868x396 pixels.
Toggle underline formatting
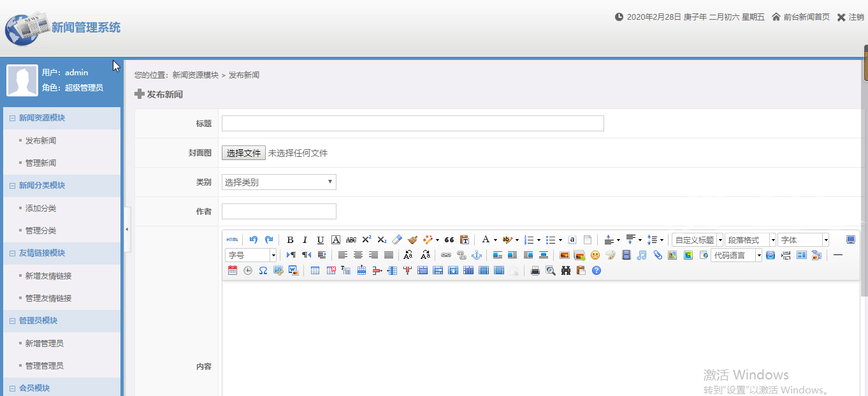[321, 240]
